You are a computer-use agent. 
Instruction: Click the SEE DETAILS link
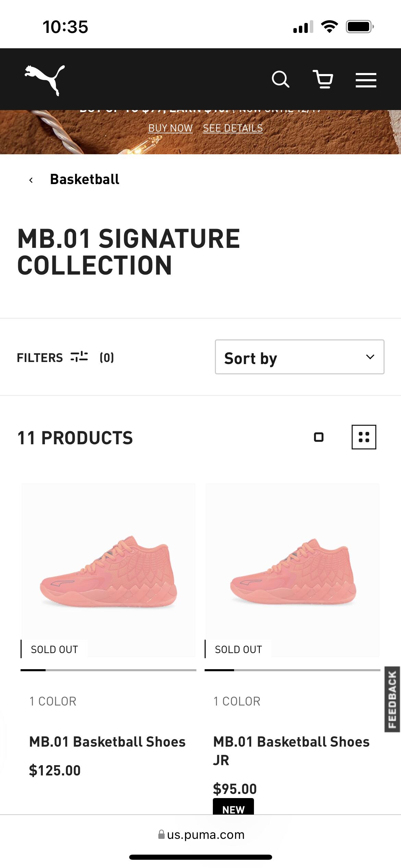pos(233,128)
